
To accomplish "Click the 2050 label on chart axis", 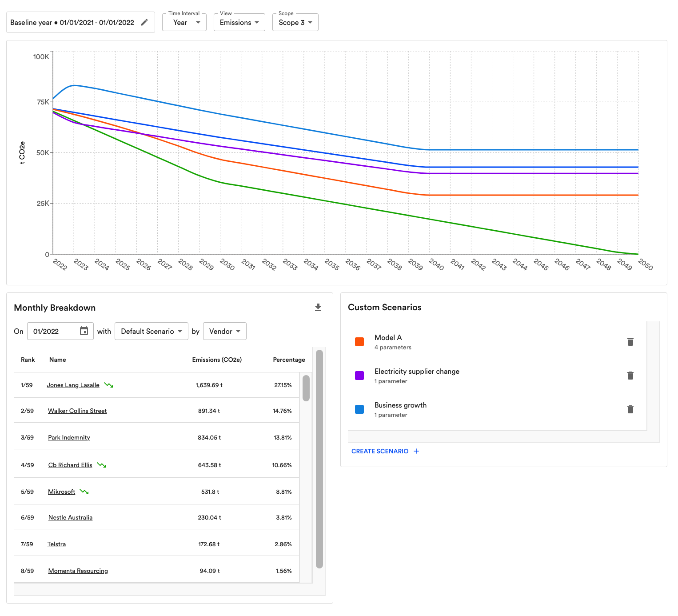I will pyautogui.click(x=645, y=264).
